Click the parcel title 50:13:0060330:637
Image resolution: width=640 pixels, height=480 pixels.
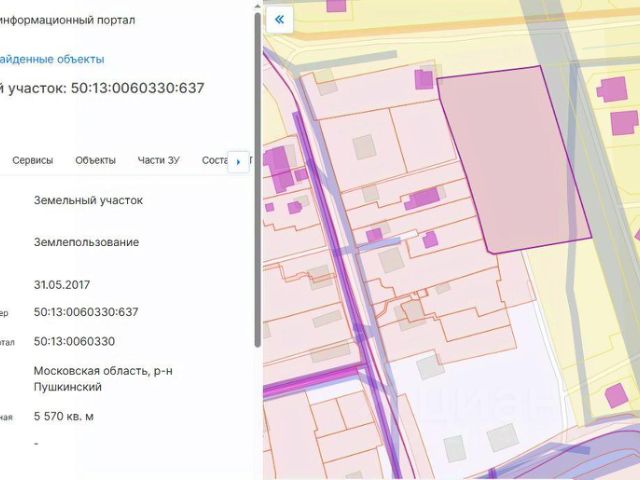tap(137, 88)
